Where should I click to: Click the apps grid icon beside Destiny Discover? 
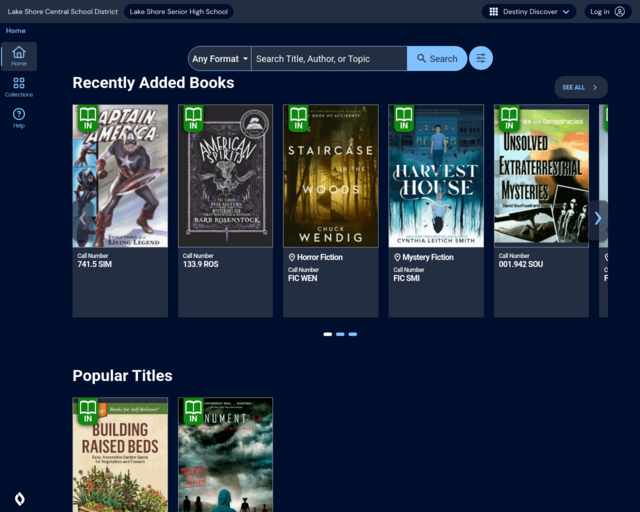(x=493, y=11)
